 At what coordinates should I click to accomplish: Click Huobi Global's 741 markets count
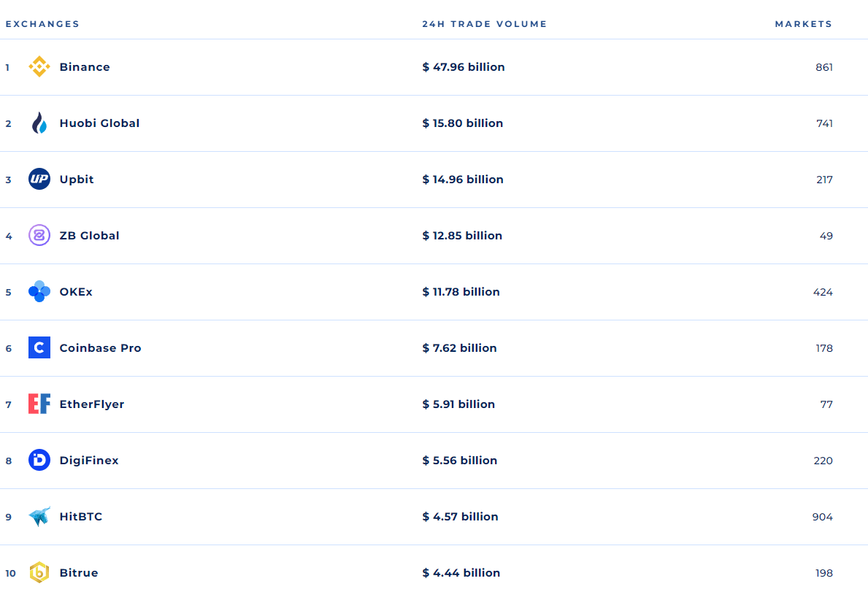coord(824,123)
